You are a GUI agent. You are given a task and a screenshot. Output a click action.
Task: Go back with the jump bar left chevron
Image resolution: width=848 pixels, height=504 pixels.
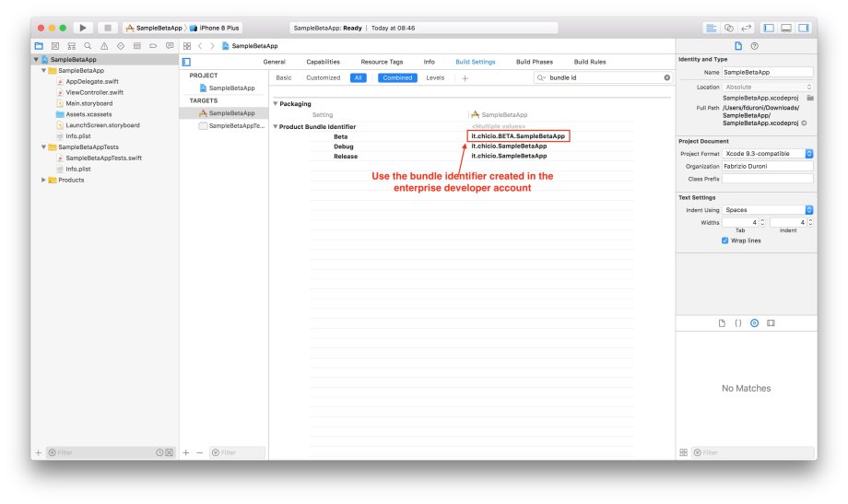pyautogui.click(x=200, y=46)
